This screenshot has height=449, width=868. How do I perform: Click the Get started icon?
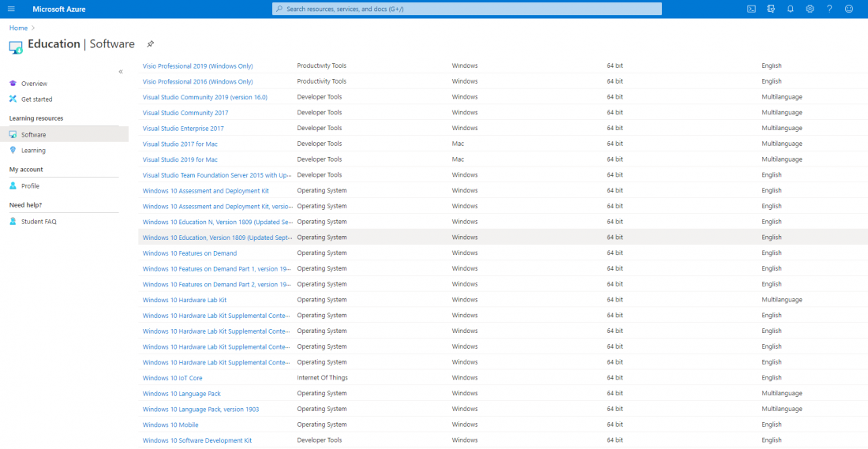13,99
